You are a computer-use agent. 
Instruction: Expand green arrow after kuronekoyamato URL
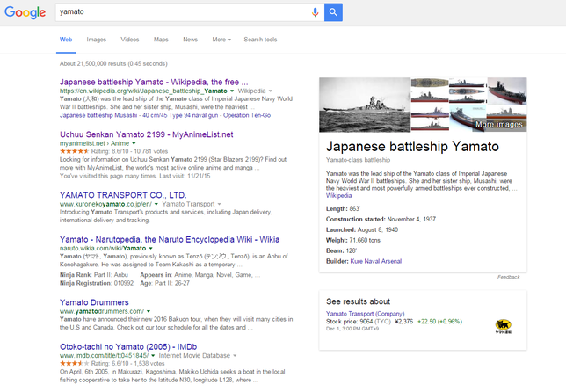tap(157, 204)
